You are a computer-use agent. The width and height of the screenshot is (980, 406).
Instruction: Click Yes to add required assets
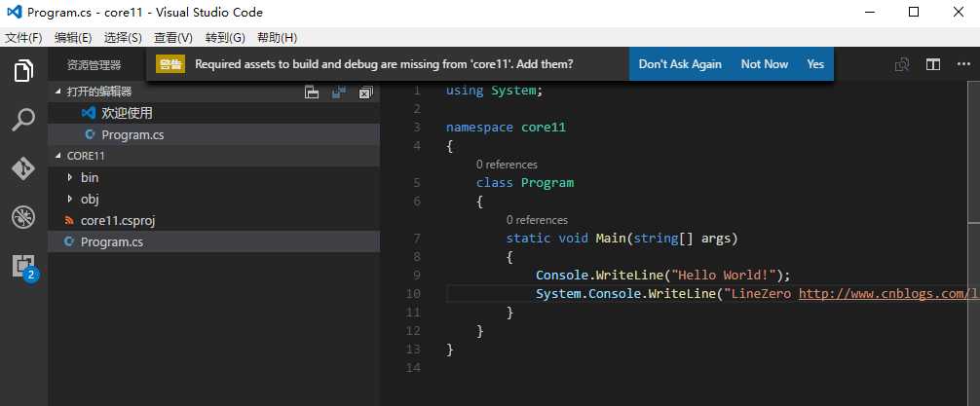click(x=815, y=64)
